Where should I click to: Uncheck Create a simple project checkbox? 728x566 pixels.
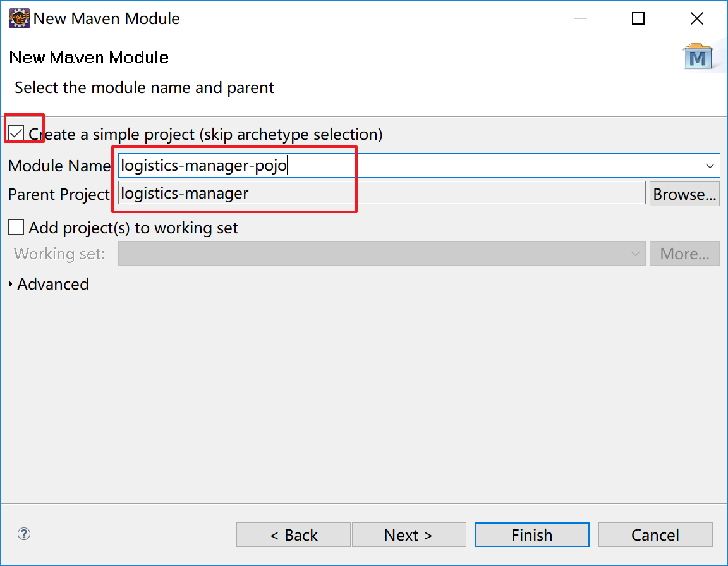(x=16, y=134)
